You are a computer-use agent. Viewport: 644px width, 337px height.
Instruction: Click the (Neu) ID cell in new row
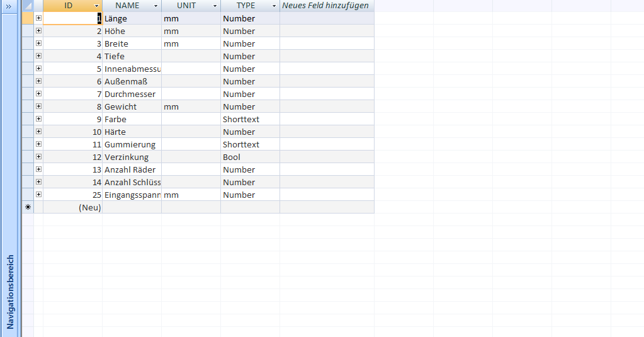pos(72,207)
